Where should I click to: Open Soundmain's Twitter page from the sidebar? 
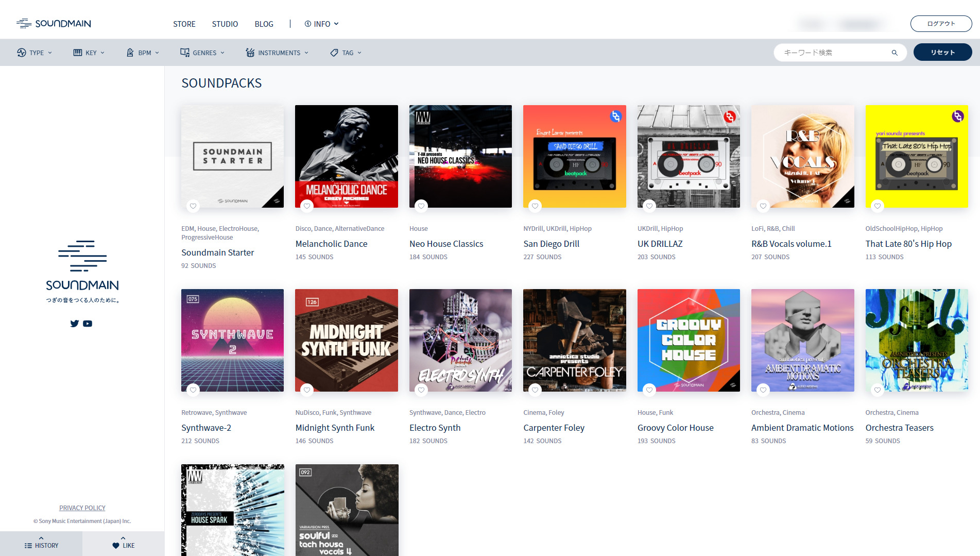(75, 324)
